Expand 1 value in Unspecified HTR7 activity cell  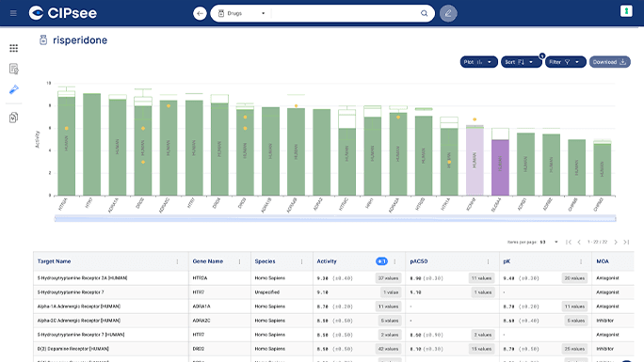click(391, 292)
